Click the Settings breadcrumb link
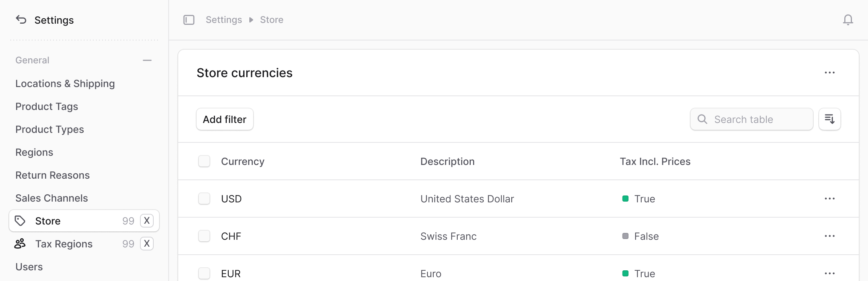The width and height of the screenshot is (868, 281). 224,20
